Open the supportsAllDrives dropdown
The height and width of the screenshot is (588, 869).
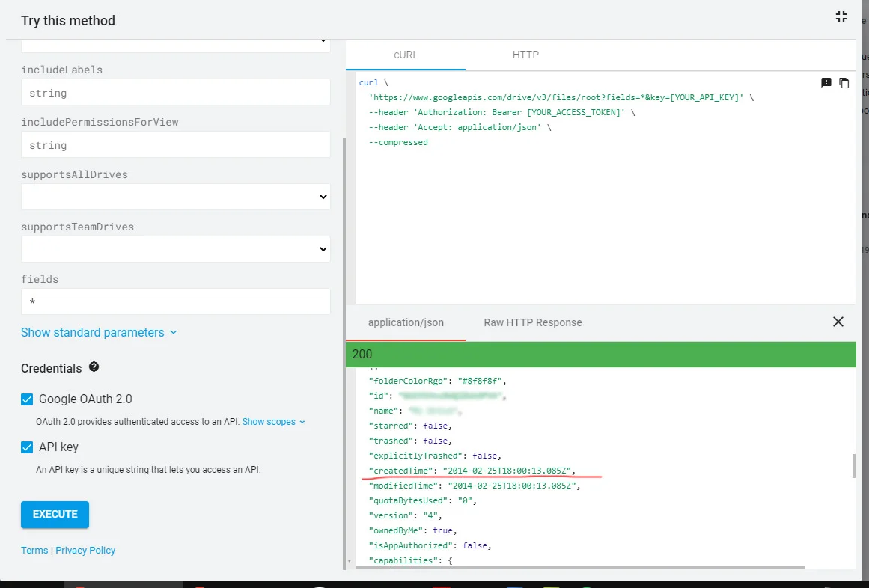pyautogui.click(x=175, y=197)
